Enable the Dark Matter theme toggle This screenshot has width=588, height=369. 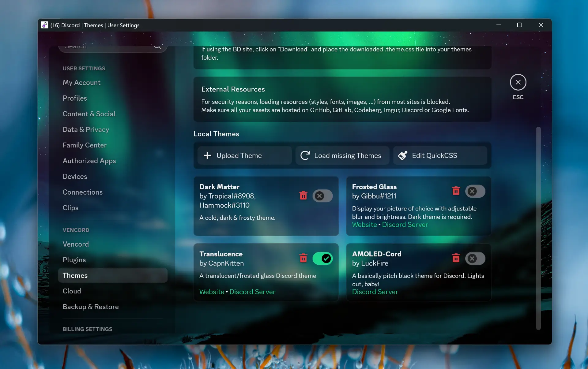pyautogui.click(x=322, y=196)
